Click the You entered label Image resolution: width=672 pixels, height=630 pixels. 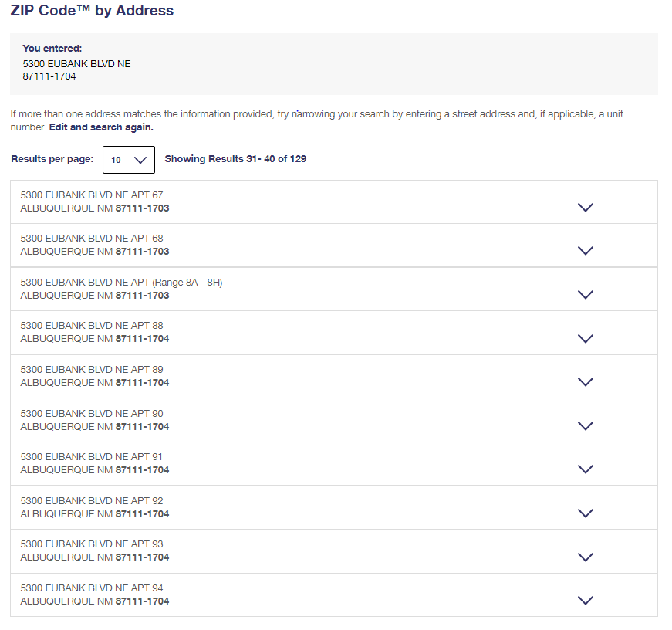pos(52,49)
